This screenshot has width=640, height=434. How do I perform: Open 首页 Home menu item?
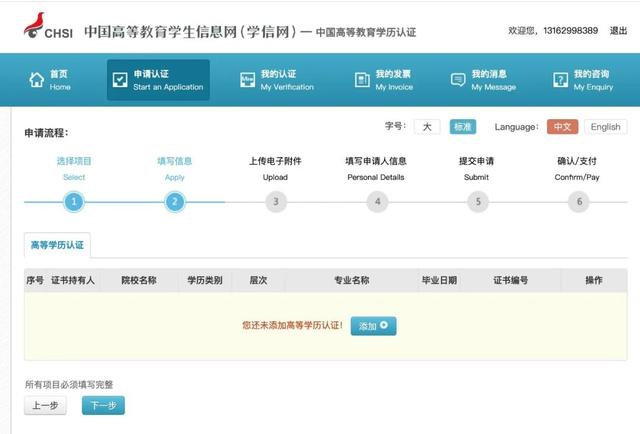50,80
